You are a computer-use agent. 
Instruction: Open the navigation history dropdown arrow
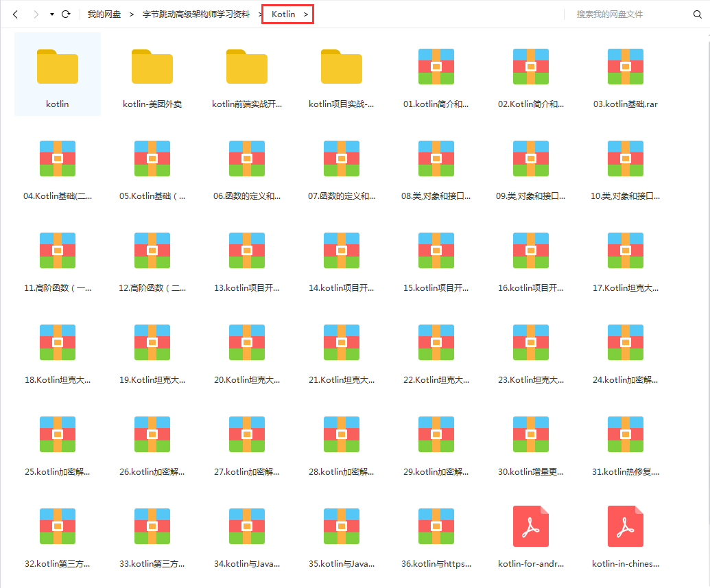[x=52, y=14]
